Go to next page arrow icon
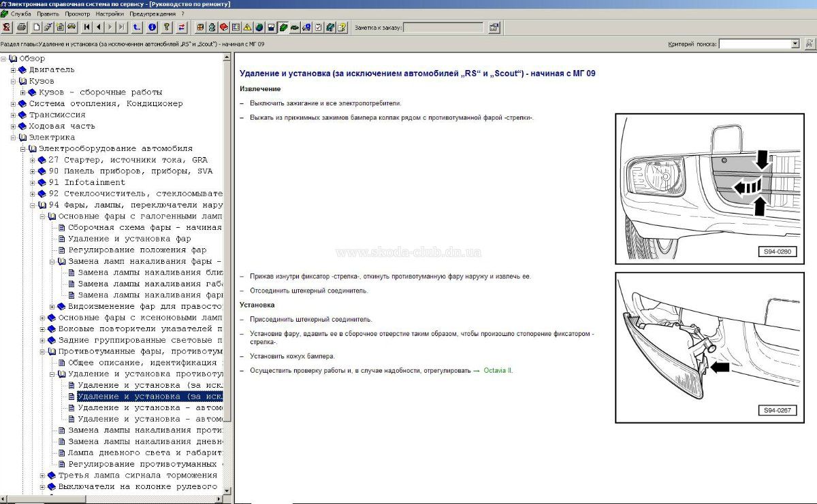Image resolution: width=817 pixels, height=504 pixels. [110, 27]
